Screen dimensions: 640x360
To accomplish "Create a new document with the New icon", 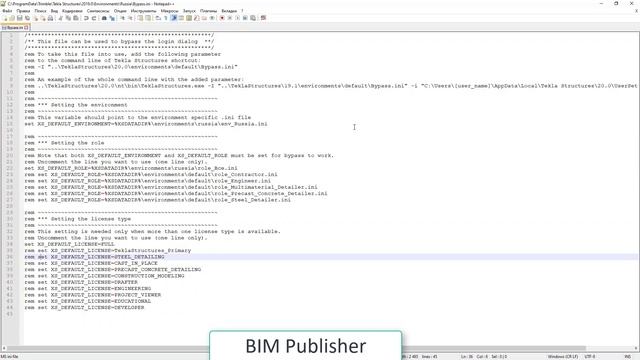I will coord(5,18).
